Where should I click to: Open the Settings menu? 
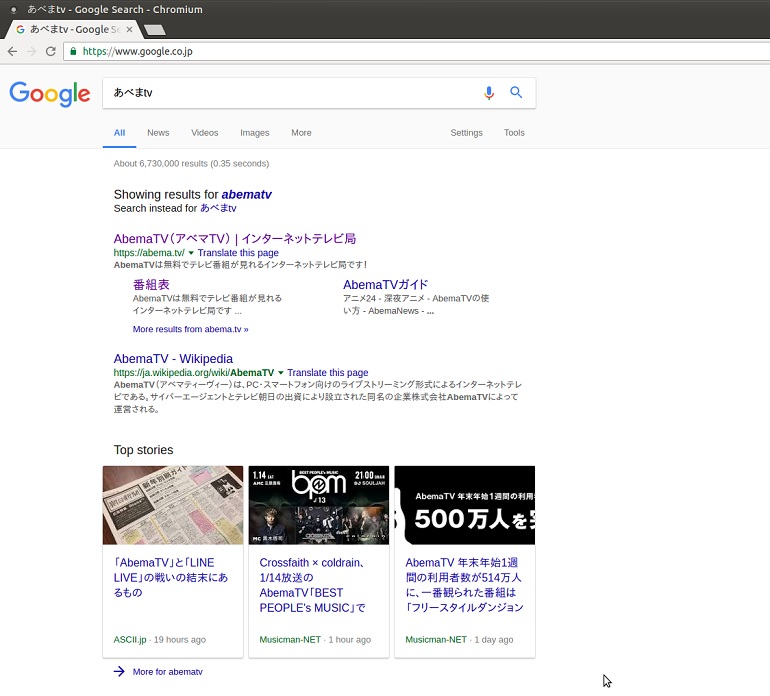[x=467, y=133]
